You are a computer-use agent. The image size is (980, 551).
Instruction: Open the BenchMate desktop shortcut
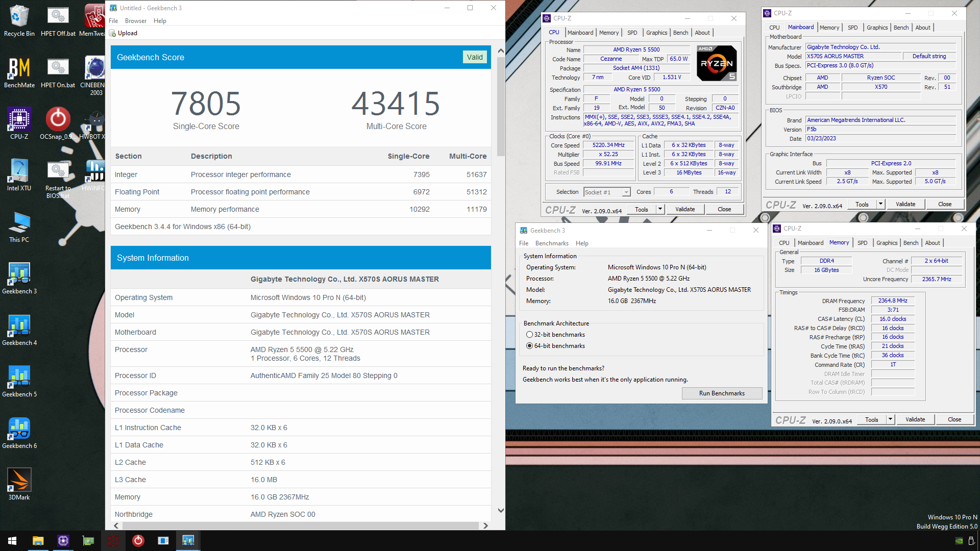click(x=19, y=72)
